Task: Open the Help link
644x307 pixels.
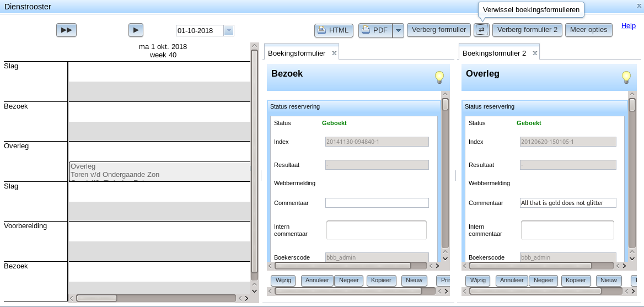Action: [629, 26]
